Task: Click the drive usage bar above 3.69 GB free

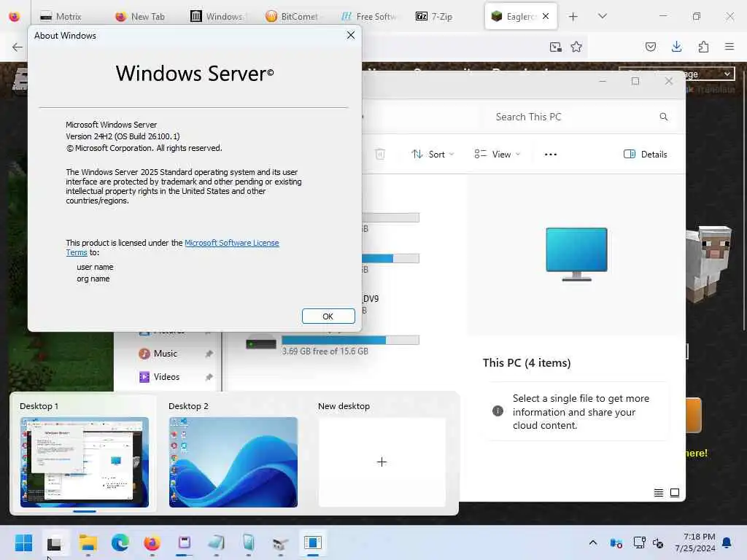Action: pyautogui.click(x=350, y=340)
